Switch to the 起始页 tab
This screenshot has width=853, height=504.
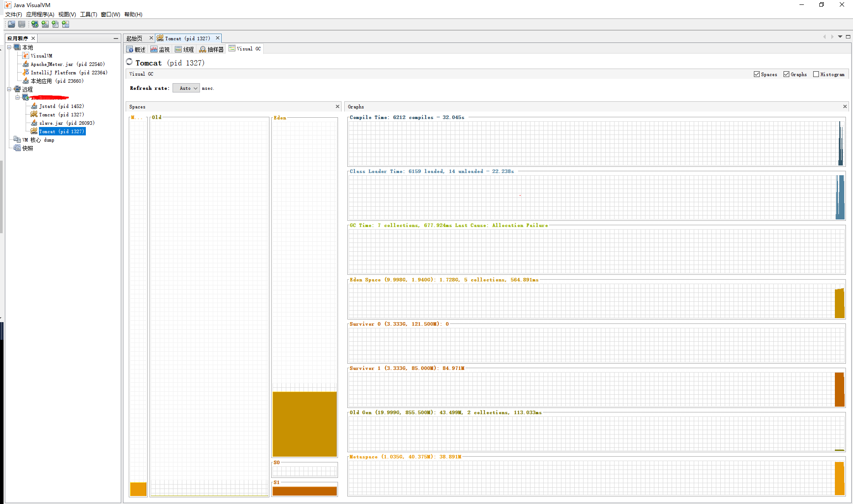pos(135,38)
